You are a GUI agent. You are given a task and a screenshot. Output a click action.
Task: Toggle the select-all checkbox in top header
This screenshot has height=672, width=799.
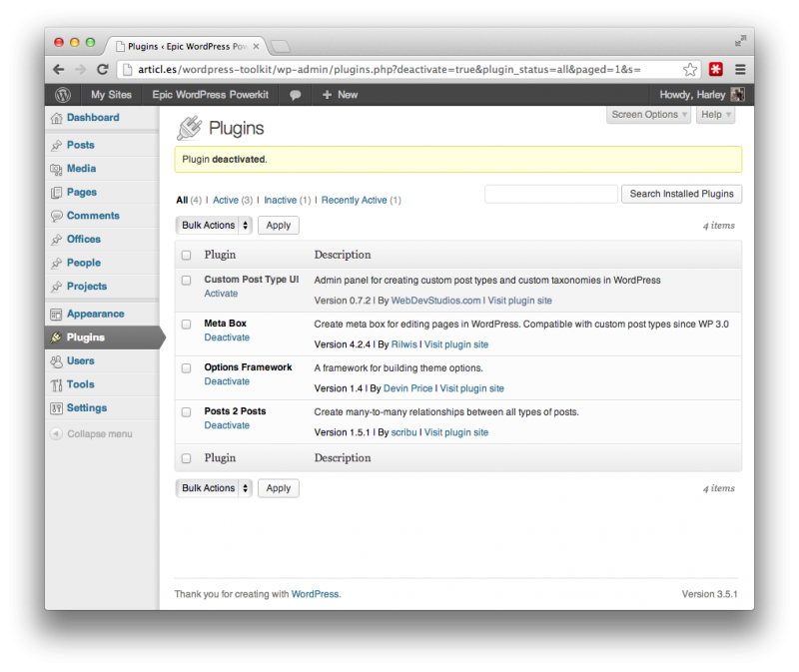pos(187,256)
